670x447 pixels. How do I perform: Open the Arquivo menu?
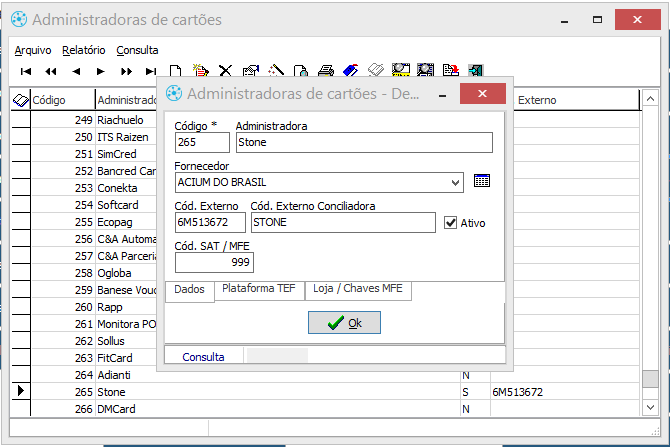pyautogui.click(x=32, y=50)
